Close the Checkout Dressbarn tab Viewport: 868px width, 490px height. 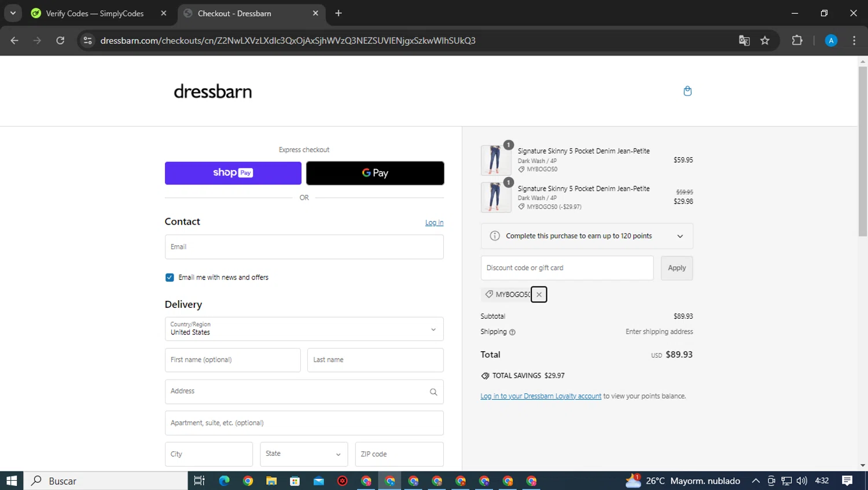(315, 13)
